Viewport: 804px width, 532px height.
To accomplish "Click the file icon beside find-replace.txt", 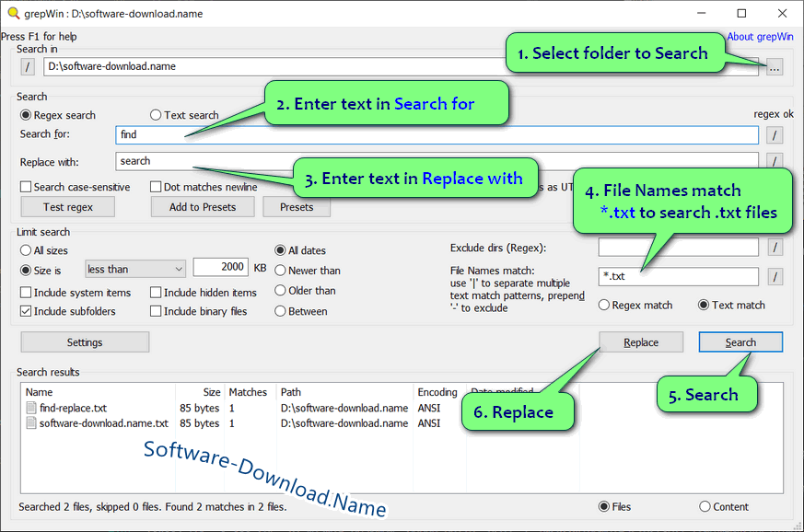I will click(29, 408).
